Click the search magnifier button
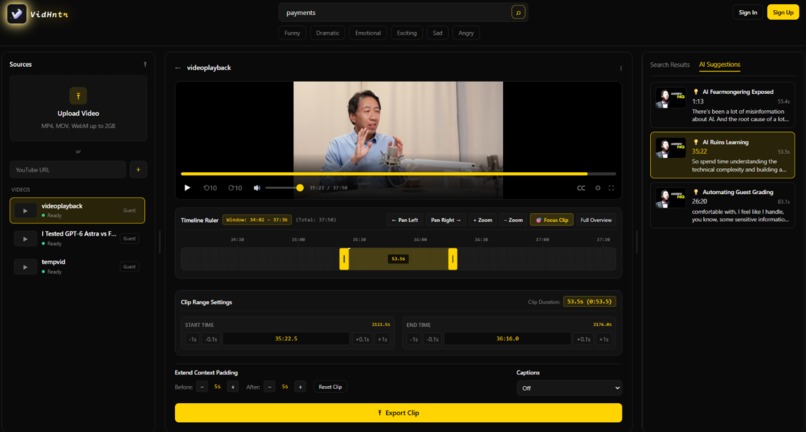Screen dimensions: 806x432 [518, 12]
